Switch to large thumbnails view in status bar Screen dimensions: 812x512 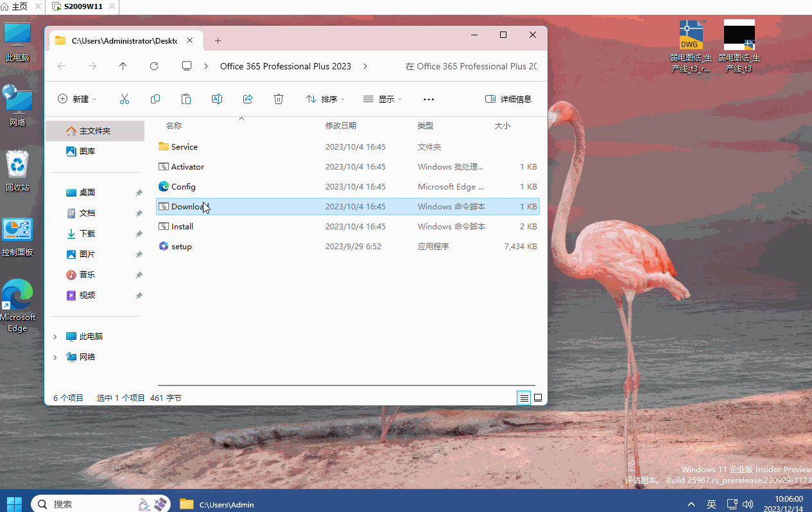click(538, 398)
